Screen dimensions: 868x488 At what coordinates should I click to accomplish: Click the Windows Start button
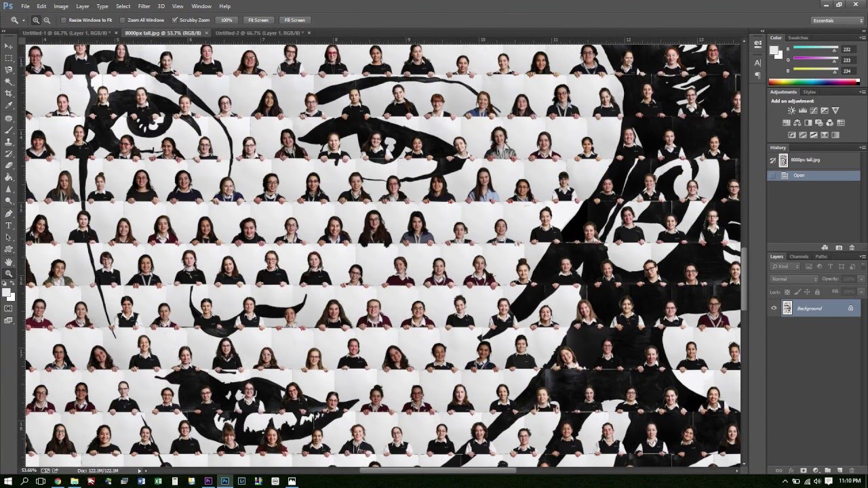pos(7,481)
